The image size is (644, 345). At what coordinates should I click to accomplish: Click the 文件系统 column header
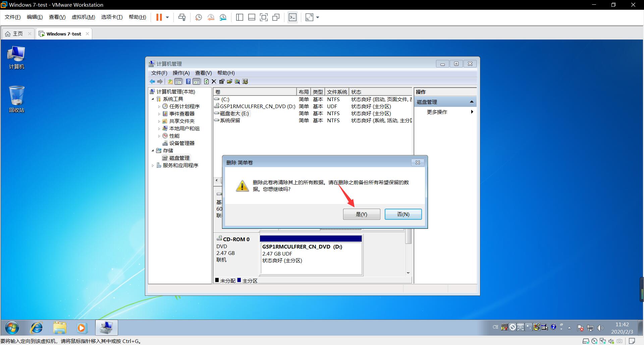click(337, 92)
